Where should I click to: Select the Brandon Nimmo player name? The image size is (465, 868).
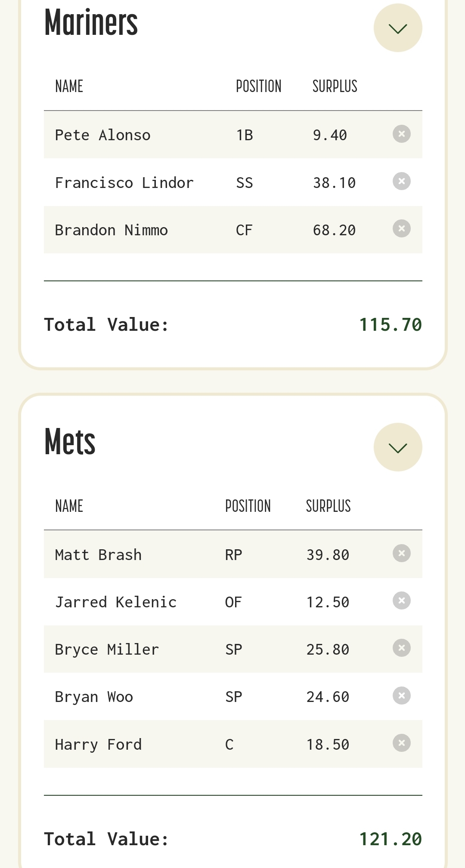(111, 230)
